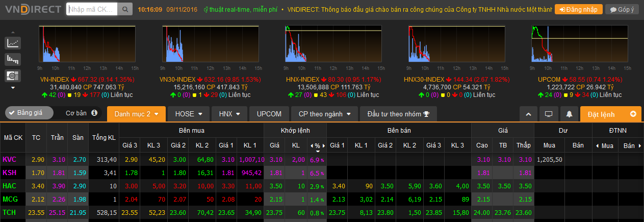Click the TC column header
Image resolution: width=644 pixels, height=222 pixels.
coord(36,138)
